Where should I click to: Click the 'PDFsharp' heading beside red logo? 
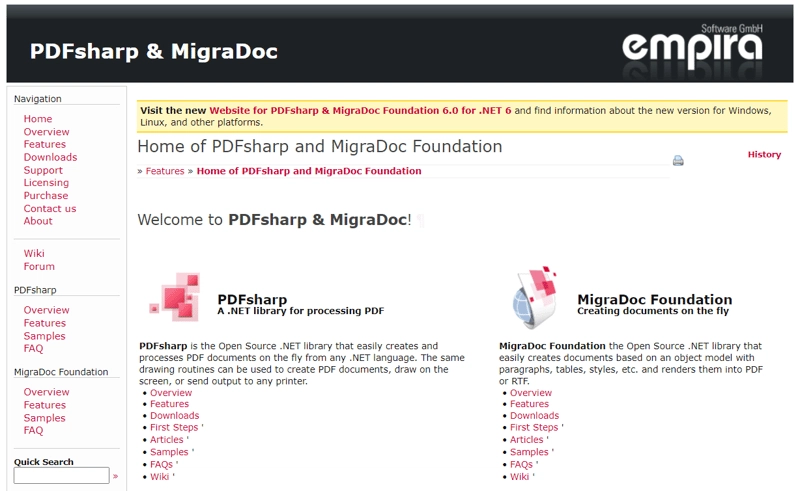coord(252,299)
